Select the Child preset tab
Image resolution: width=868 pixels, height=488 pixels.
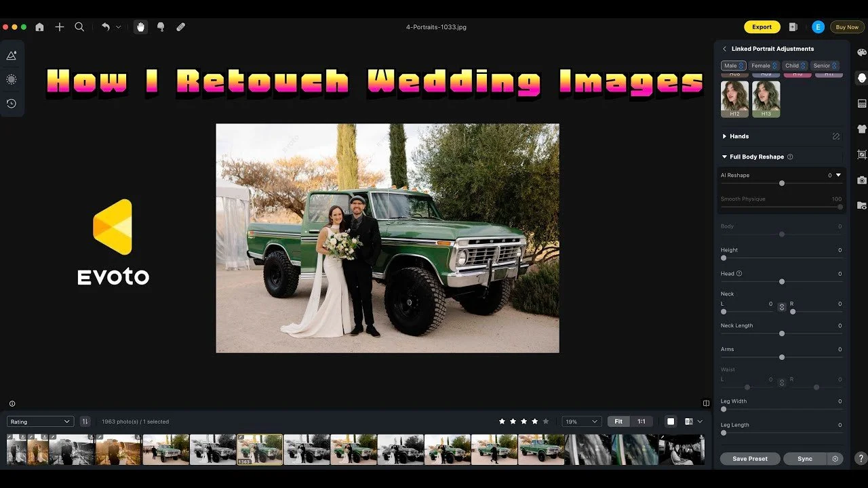tap(795, 66)
